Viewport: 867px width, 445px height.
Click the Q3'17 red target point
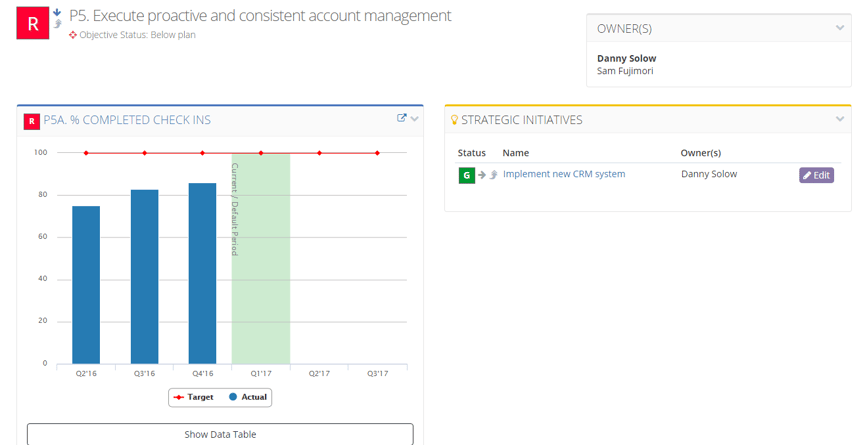click(378, 153)
